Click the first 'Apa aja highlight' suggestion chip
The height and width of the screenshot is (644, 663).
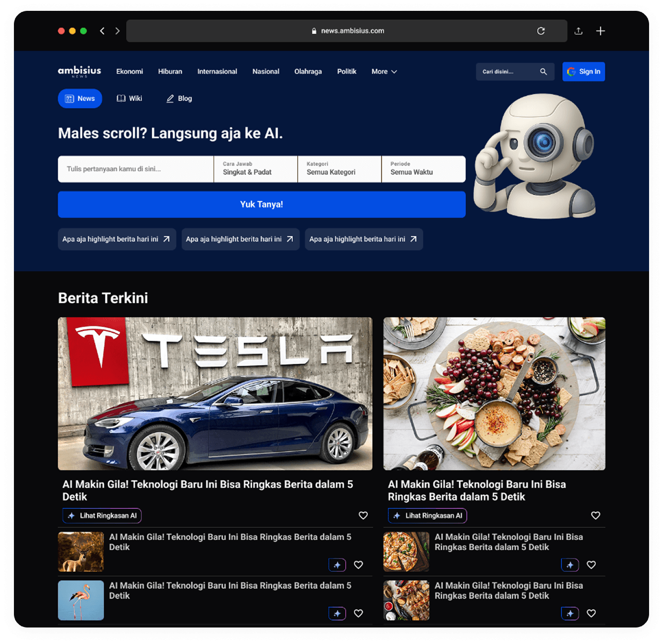pyautogui.click(x=117, y=239)
